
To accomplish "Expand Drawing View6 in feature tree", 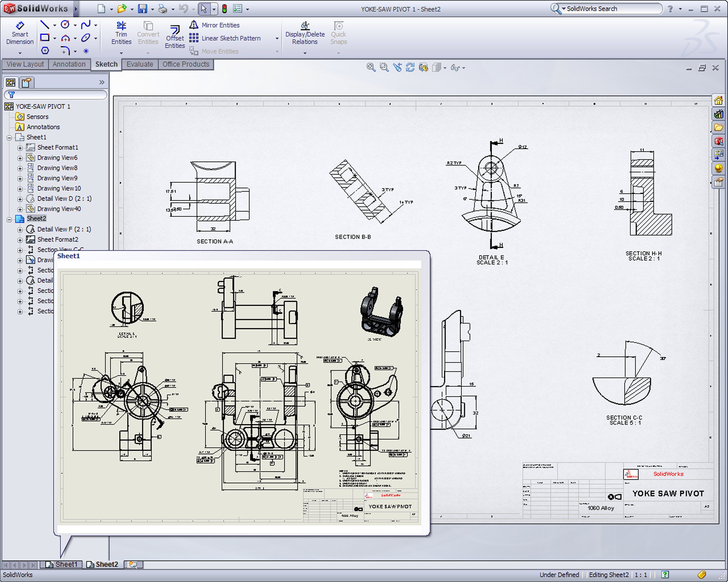I will click(x=20, y=158).
